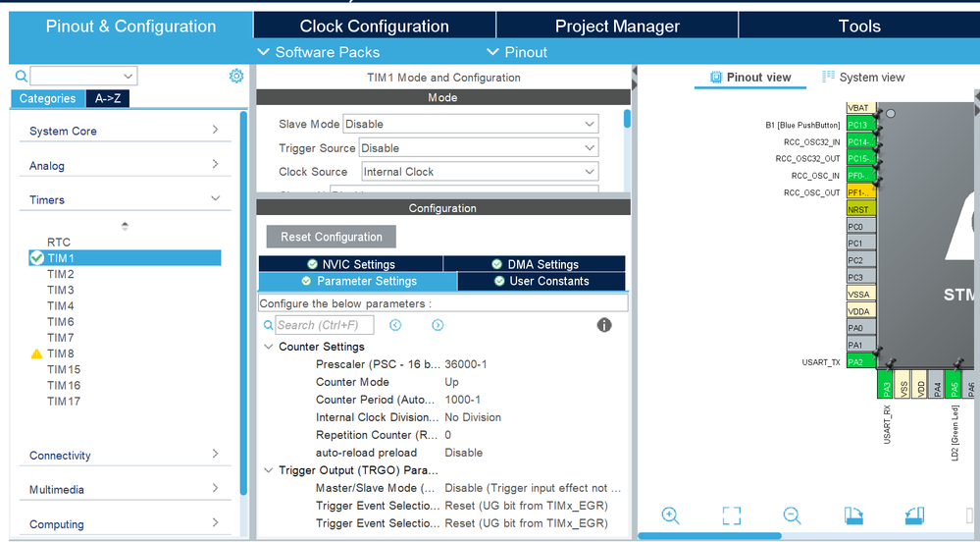This screenshot has height=542, width=980.
Task: Fit pinout to screen icon
Action: [731, 515]
